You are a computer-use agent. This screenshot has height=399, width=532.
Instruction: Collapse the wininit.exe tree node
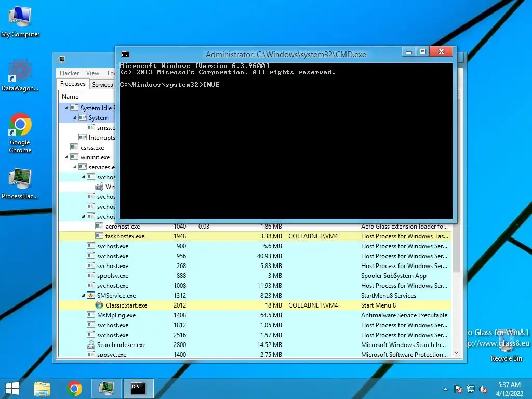click(x=66, y=157)
